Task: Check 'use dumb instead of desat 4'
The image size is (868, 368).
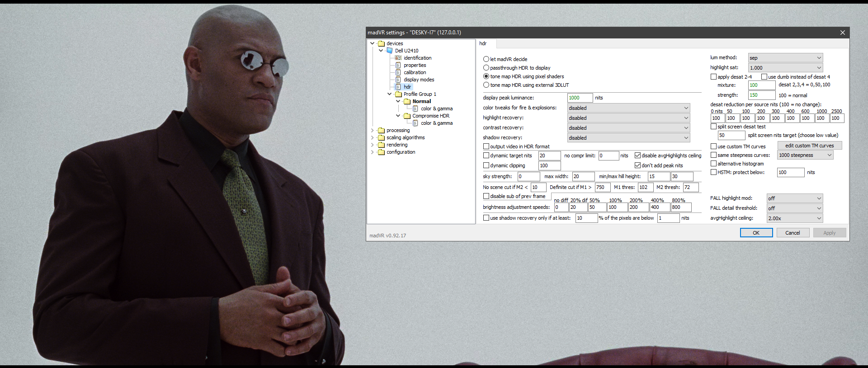Action: point(764,77)
